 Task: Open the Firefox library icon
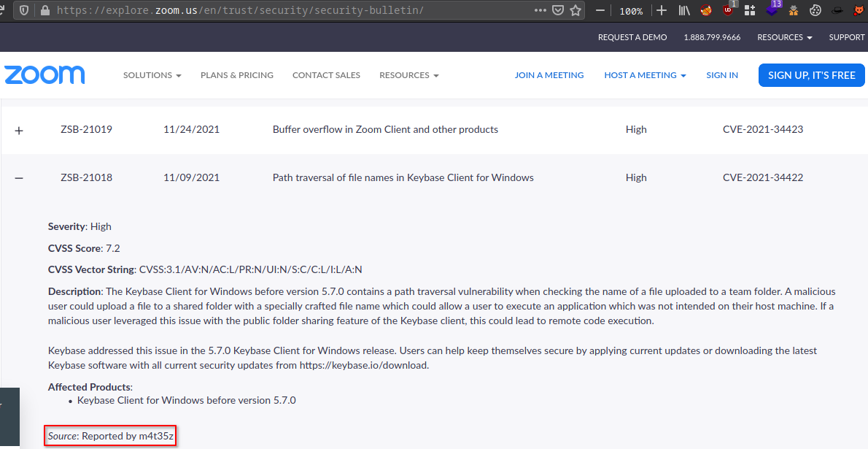click(x=684, y=11)
